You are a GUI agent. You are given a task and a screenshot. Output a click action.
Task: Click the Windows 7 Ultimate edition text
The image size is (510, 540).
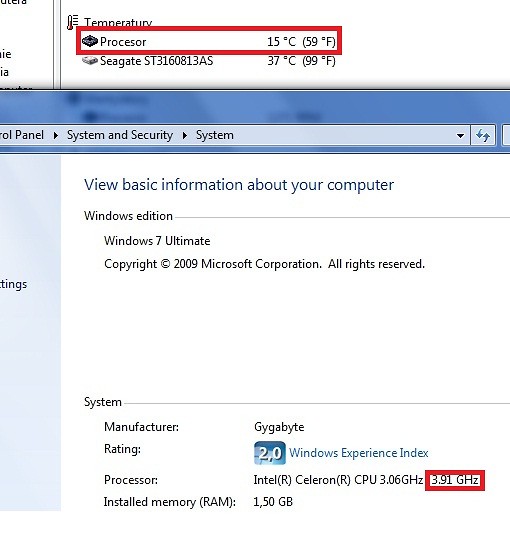[157, 241]
